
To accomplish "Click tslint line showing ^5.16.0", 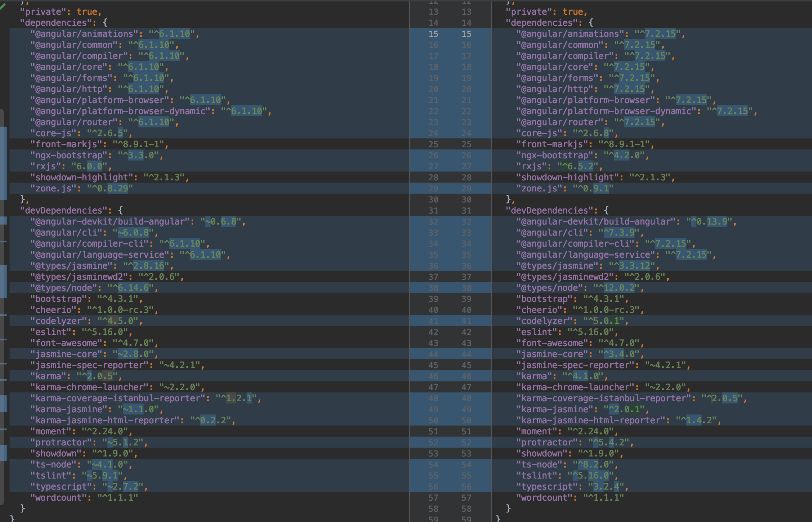I will 567,476.
